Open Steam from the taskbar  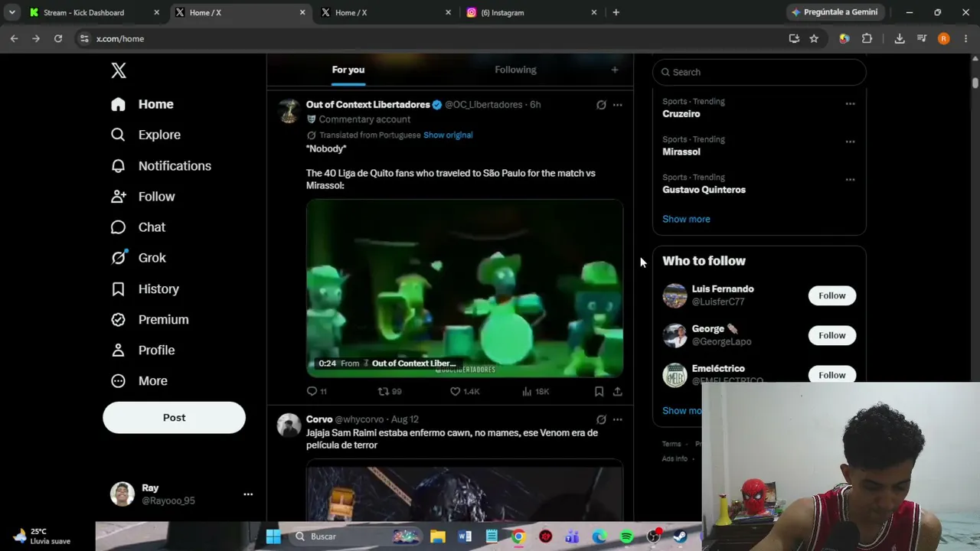[x=681, y=536]
